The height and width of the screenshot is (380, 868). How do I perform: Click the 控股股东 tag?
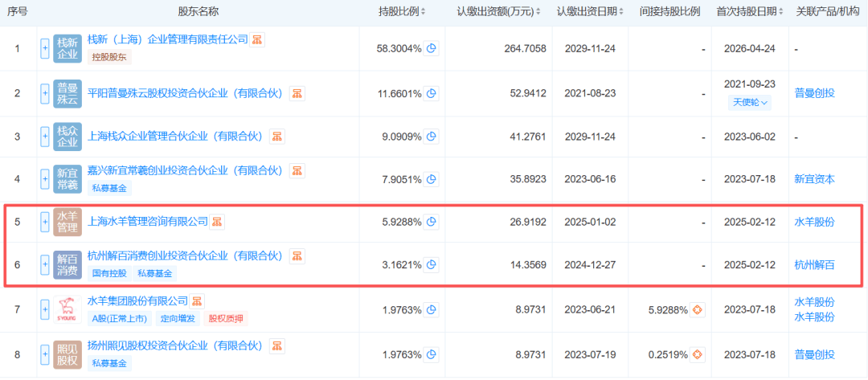point(109,57)
